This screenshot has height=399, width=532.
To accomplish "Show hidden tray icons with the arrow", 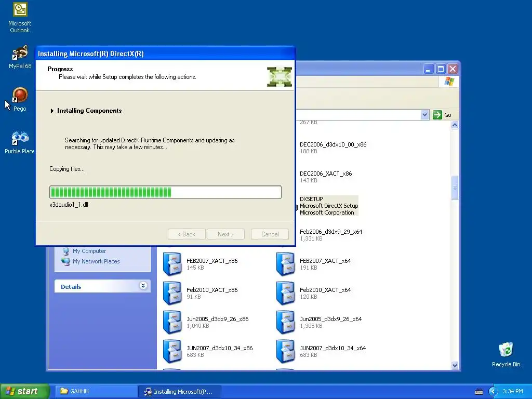I will 493,392.
